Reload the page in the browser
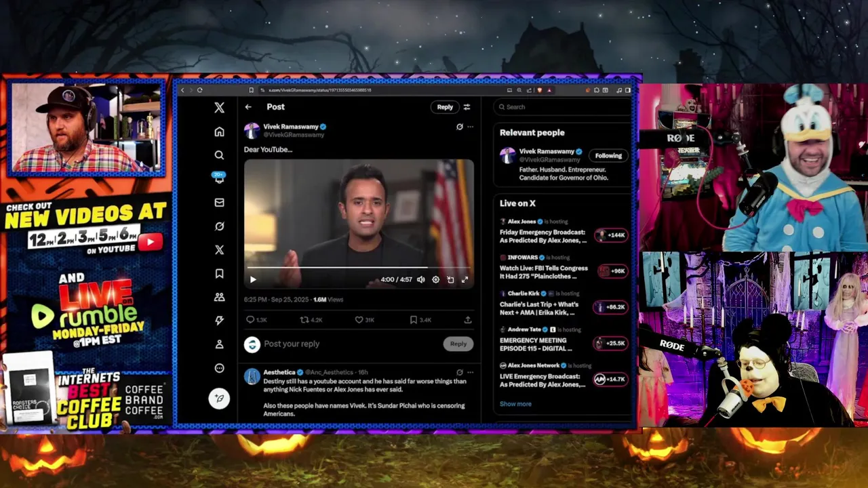This screenshot has height=488, width=868. point(199,90)
